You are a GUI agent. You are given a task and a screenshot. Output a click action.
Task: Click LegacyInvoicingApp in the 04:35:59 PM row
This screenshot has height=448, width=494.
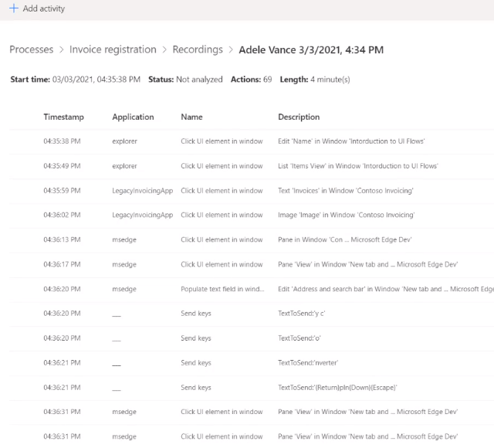pyautogui.click(x=142, y=191)
